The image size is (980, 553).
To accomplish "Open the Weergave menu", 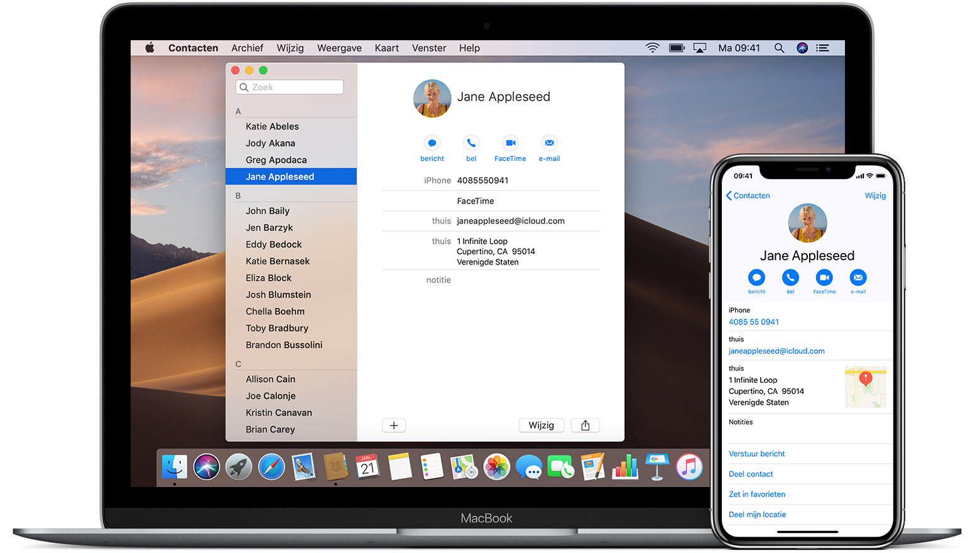I will [339, 48].
